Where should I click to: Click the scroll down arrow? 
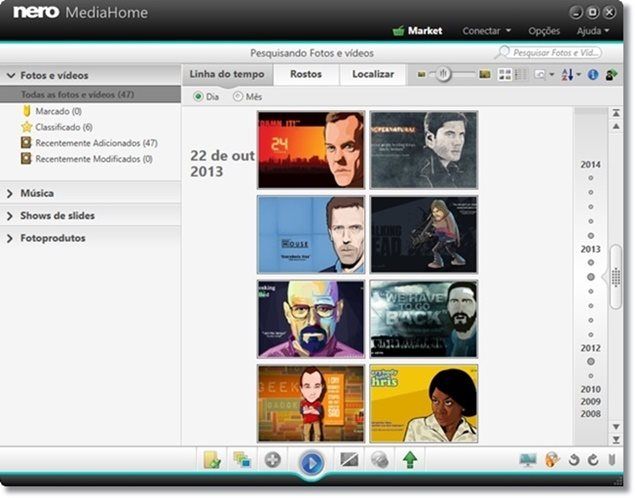(616, 426)
